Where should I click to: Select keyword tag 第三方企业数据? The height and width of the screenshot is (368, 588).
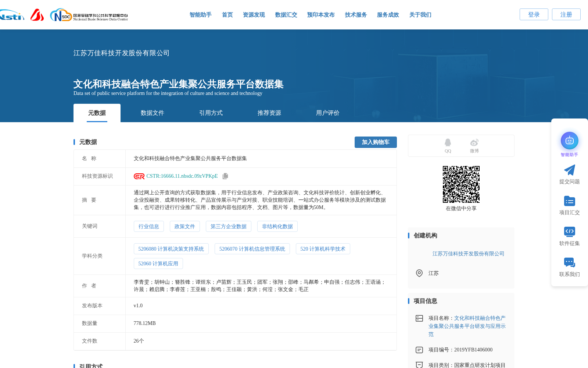229,226
